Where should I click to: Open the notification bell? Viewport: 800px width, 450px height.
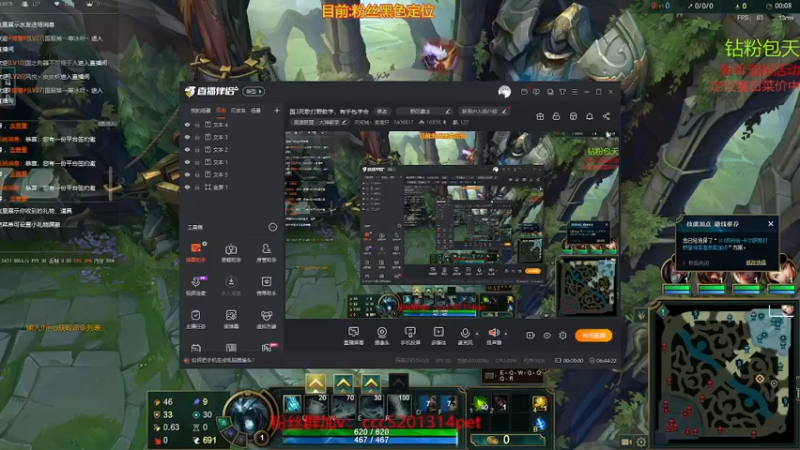[x=589, y=116]
